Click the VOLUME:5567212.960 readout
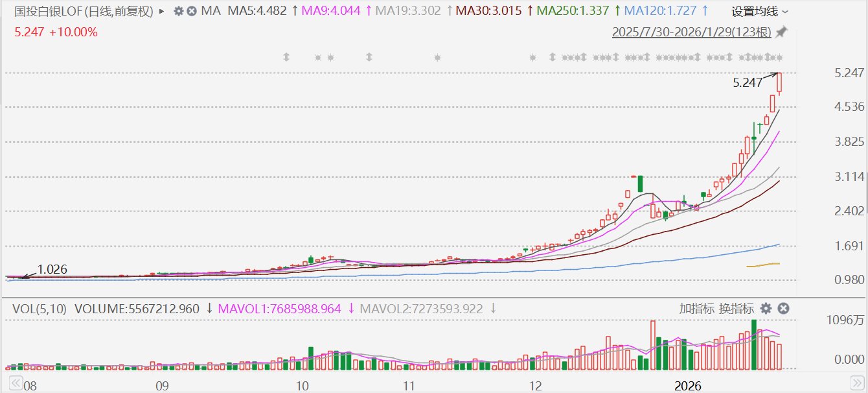This screenshot has width=868, height=393. click(137, 309)
